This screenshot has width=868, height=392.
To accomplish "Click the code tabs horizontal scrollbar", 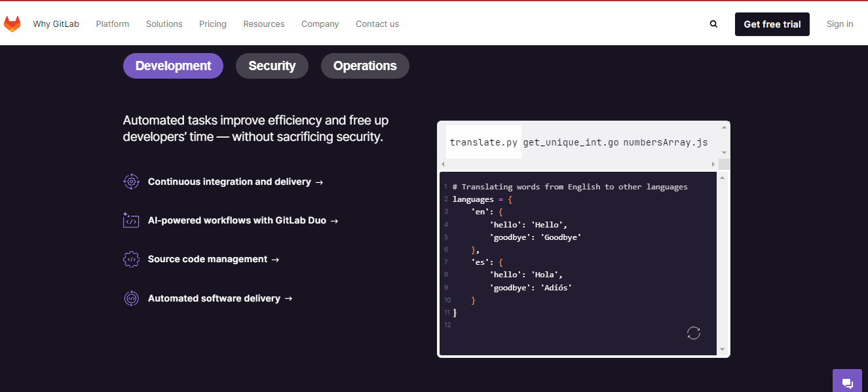I will (x=579, y=164).
